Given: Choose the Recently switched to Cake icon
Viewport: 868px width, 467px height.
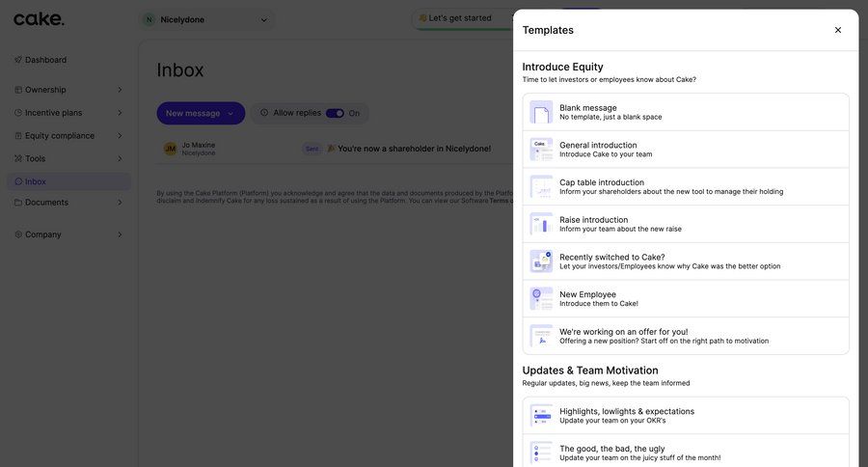Looking at the screenshot, I should (x=541, y=261).
